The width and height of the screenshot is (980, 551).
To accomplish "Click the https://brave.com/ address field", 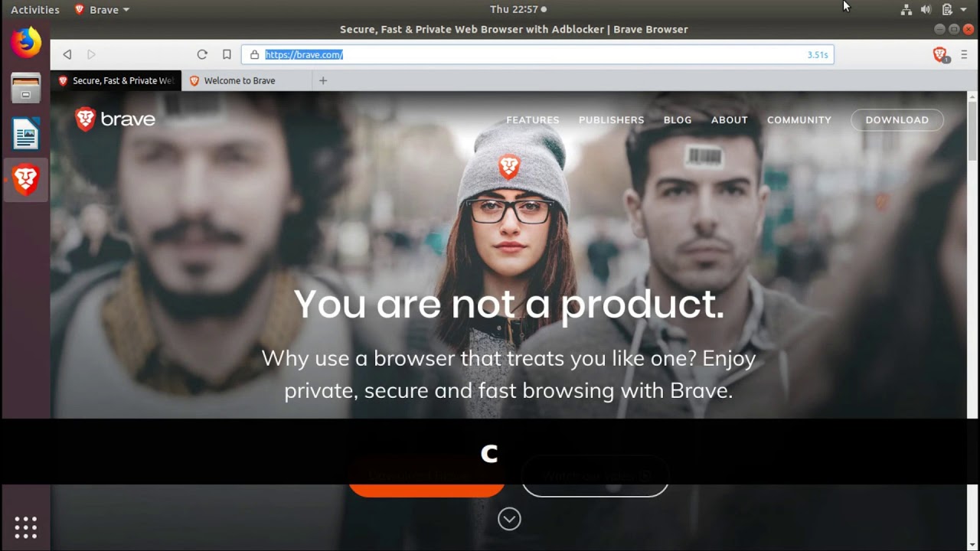I will click(x=536, y=54).
